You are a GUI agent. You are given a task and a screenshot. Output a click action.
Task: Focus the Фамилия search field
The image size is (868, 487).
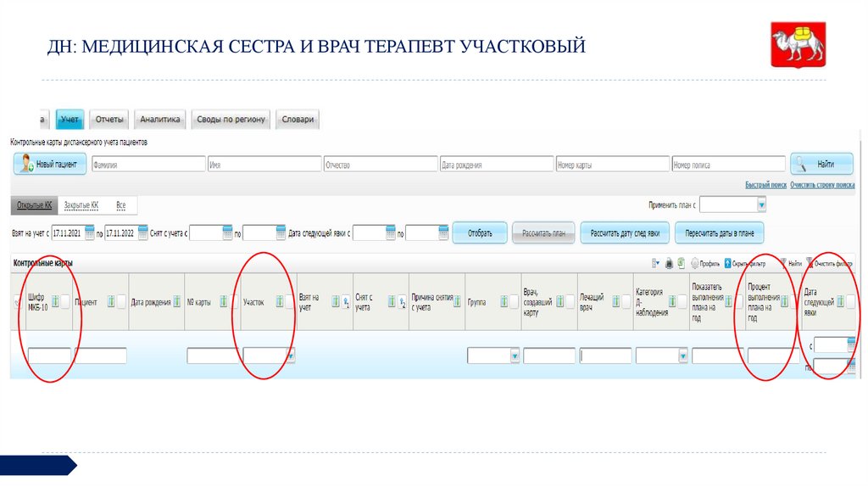coord(148,165)
